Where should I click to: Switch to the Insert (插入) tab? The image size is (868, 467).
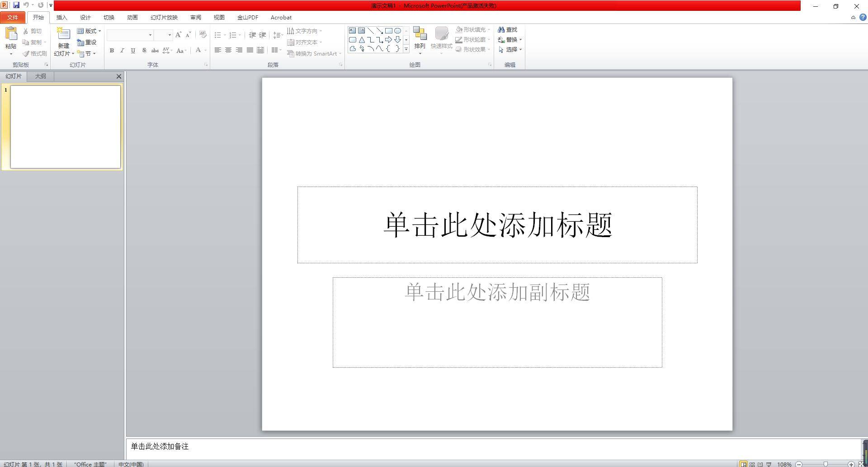coord(61,17)
